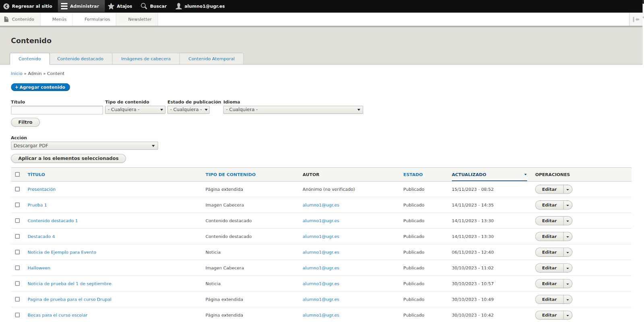
Task: Open the Formularios menu item
Action: click(97, 19)
